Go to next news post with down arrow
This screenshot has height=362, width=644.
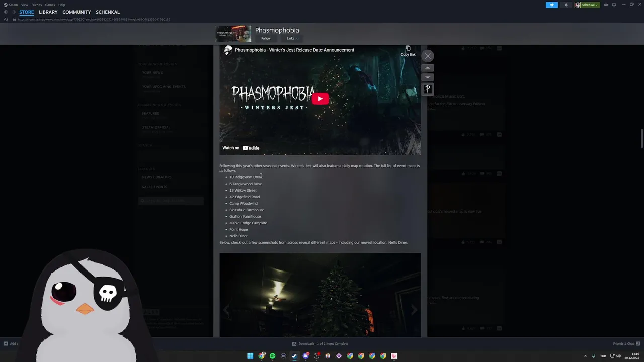tap(427, 77)
